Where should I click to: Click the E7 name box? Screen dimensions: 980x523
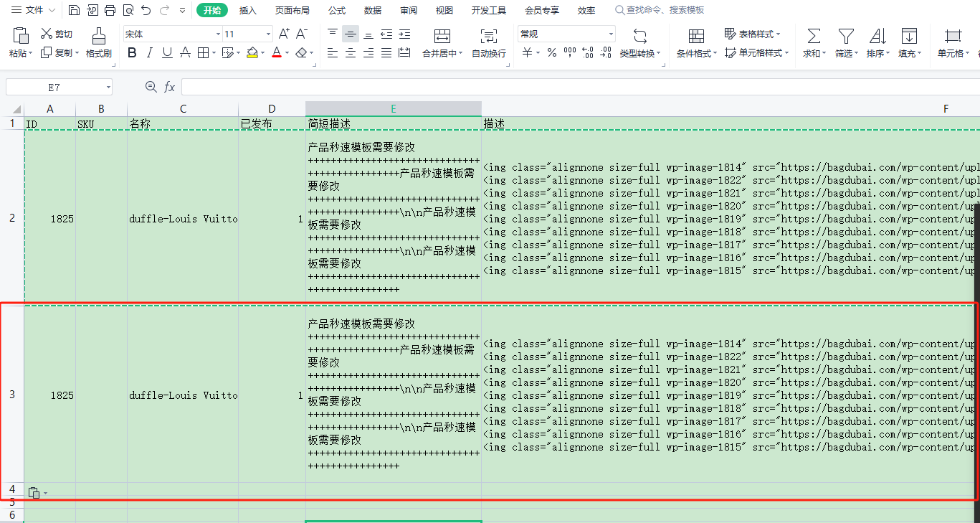54,85
